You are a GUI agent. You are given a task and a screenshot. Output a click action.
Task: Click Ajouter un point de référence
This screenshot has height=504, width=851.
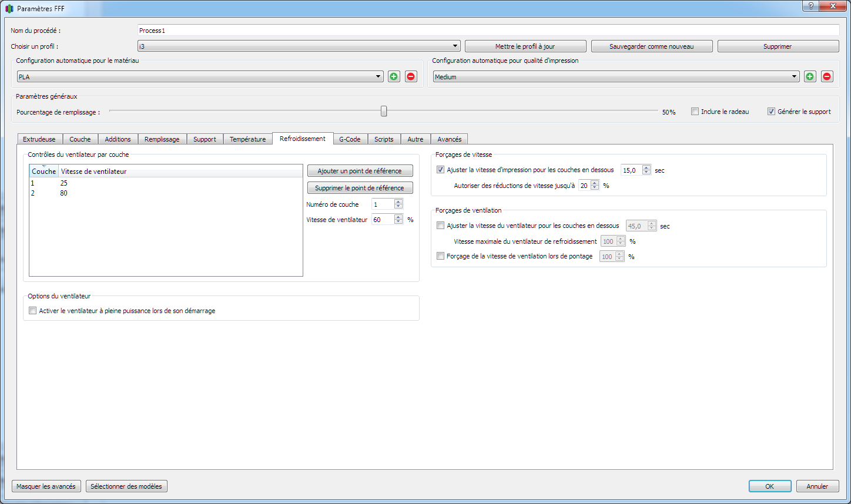pos(360,171)
